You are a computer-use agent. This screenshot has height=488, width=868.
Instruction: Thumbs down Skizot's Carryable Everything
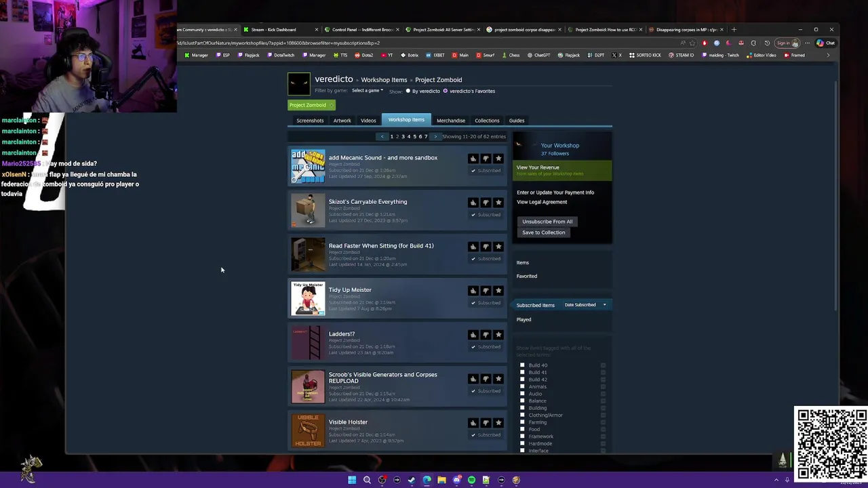coord(486,203)
